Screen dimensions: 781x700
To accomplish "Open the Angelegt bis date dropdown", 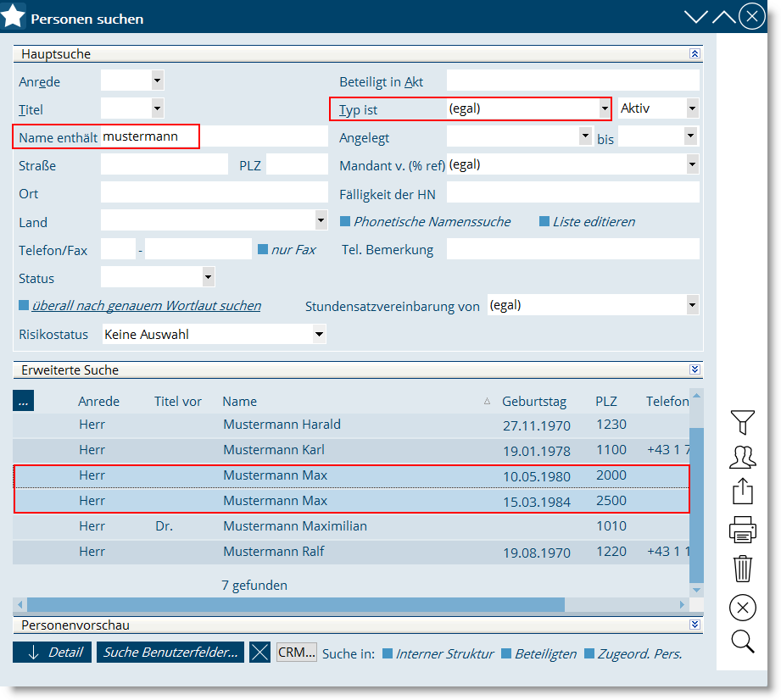I will [x=690, y=136].
